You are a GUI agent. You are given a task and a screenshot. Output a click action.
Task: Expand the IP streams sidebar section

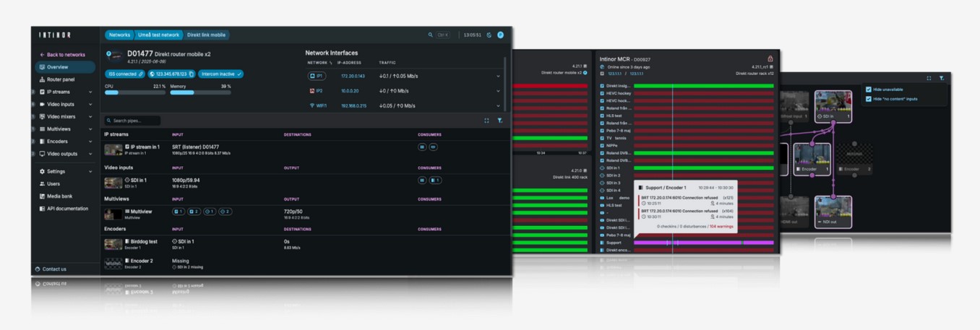90,92
